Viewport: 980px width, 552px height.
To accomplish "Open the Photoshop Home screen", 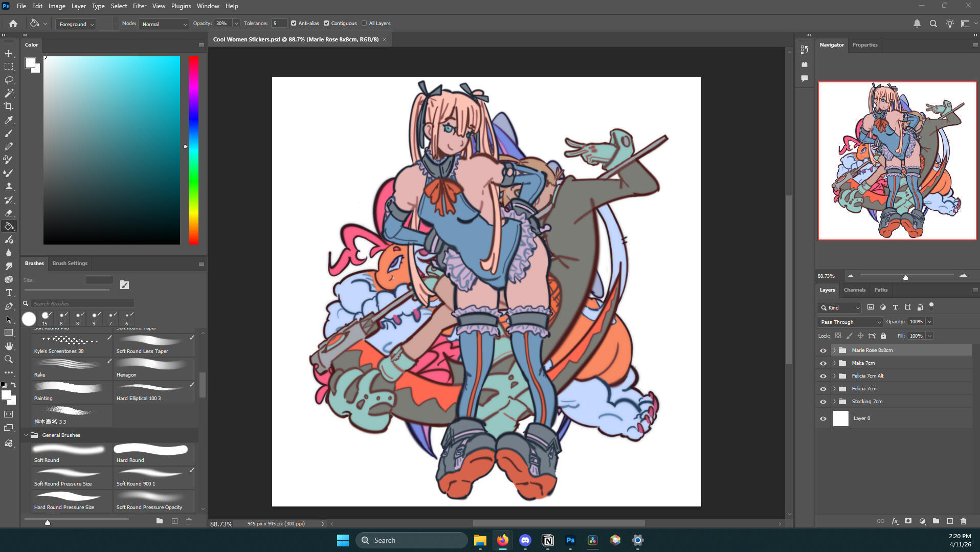I will 13,24.
